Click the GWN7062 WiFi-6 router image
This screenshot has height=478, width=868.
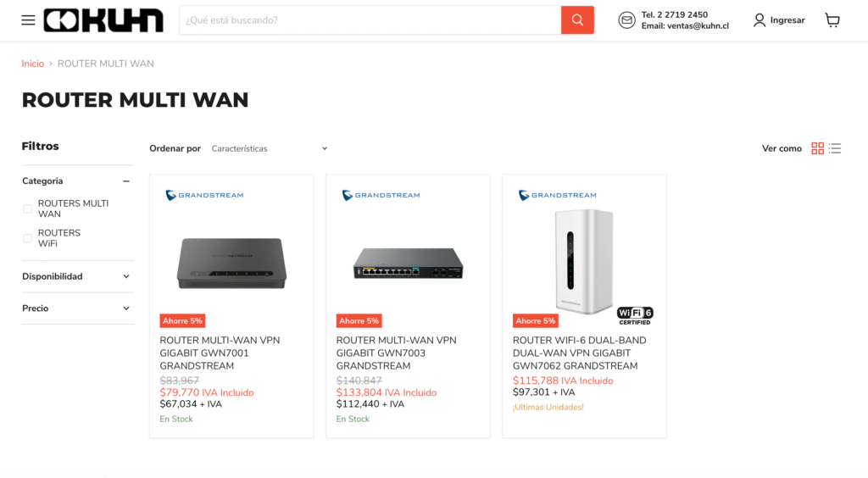tap(584, 260)
